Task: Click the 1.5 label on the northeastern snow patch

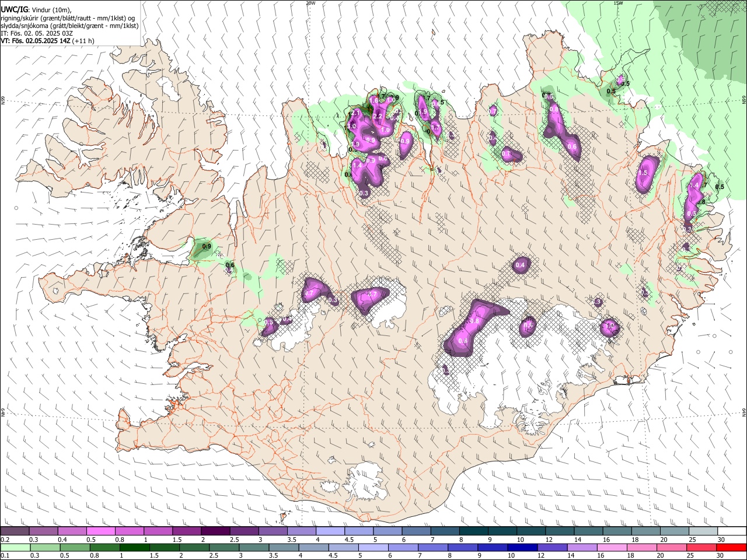Action: [x=643, y=173]
